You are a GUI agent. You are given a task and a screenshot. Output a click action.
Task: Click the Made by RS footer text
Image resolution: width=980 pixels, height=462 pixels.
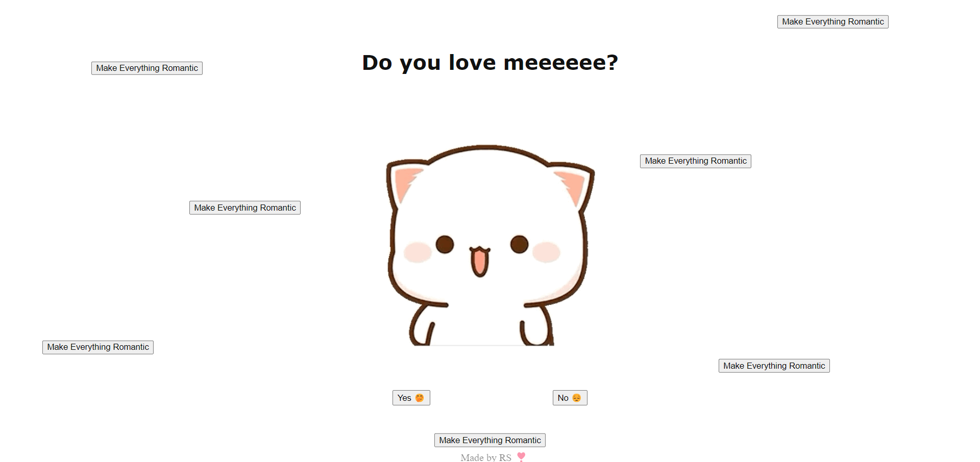click(x=486, y=457)
